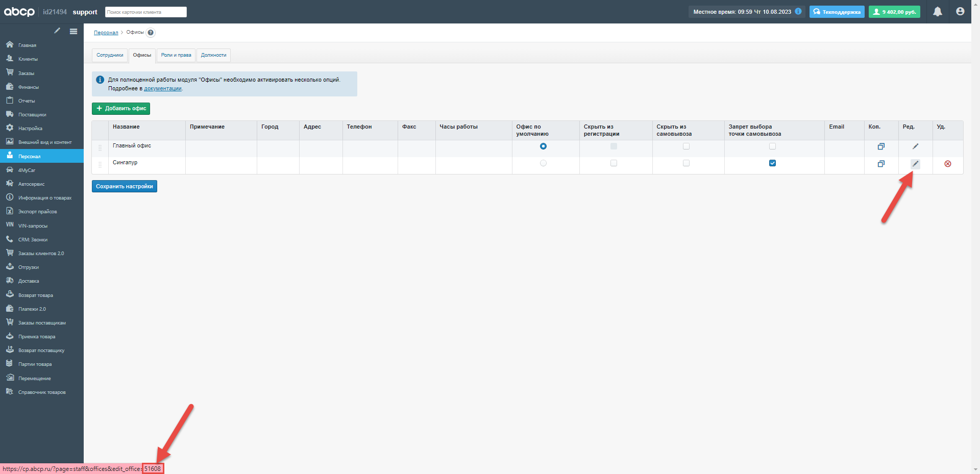Image resolution: width=980 pixels, height=474 pixels.
Task: Open the Доставка section
Action: click(42, 281)
